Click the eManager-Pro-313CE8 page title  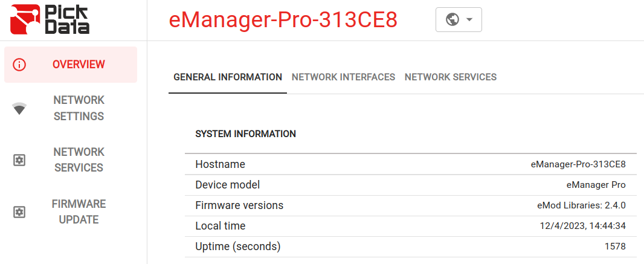[283, 20]
